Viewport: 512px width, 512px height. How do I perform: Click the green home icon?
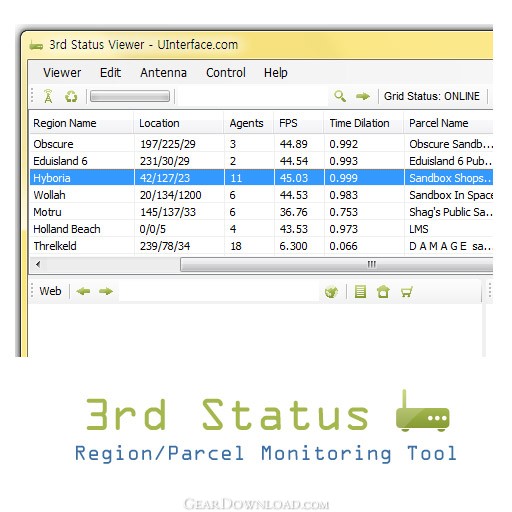coord(383,292)
